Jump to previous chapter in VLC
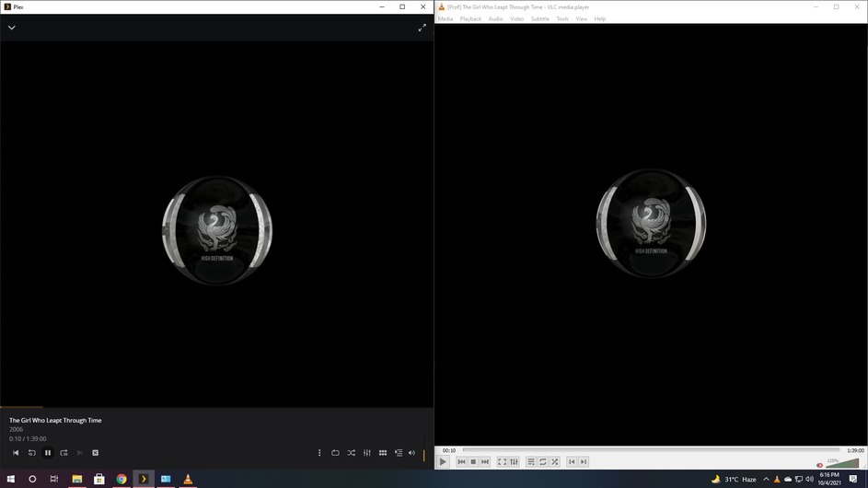The height and width of the screenshot is (488, 868). pos(572,461)
